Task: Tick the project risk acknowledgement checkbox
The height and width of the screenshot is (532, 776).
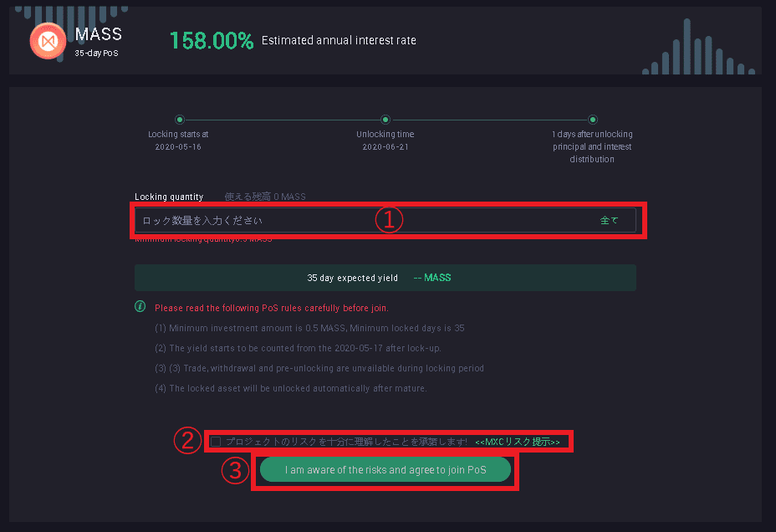Action: [216, 442]
